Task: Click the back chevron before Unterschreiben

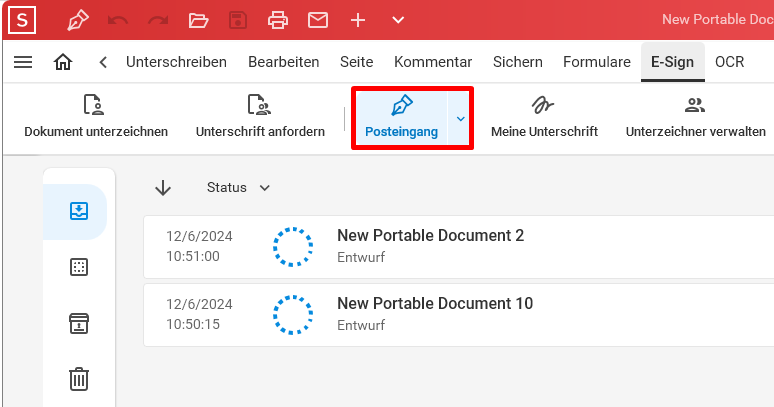Action: 103,62
